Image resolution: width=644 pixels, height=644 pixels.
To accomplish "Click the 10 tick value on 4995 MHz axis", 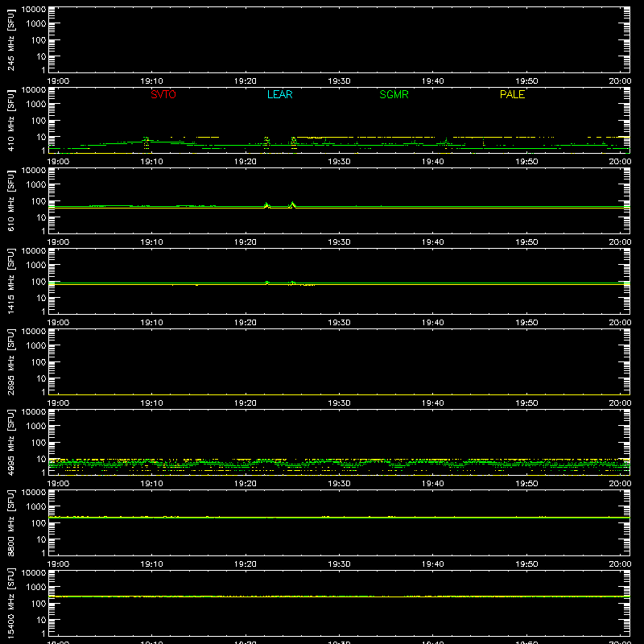I will [x=41, y=459].
